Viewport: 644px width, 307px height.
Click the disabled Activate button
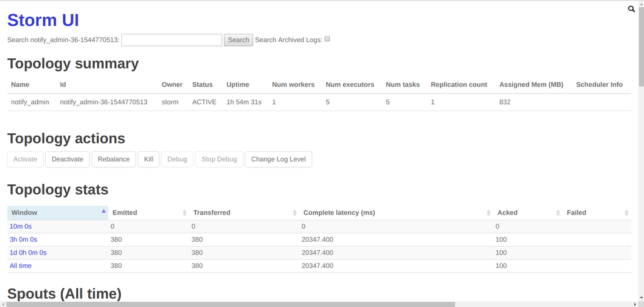[x=25, y=159]
